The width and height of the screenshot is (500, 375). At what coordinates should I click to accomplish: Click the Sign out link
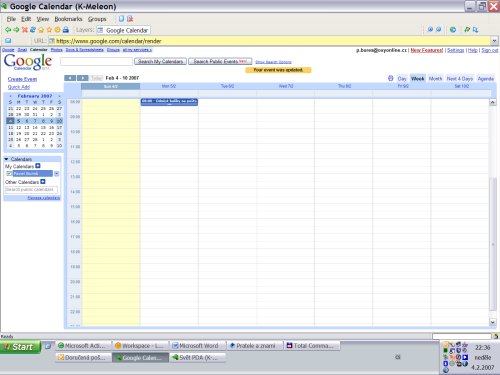pos(490,50)
